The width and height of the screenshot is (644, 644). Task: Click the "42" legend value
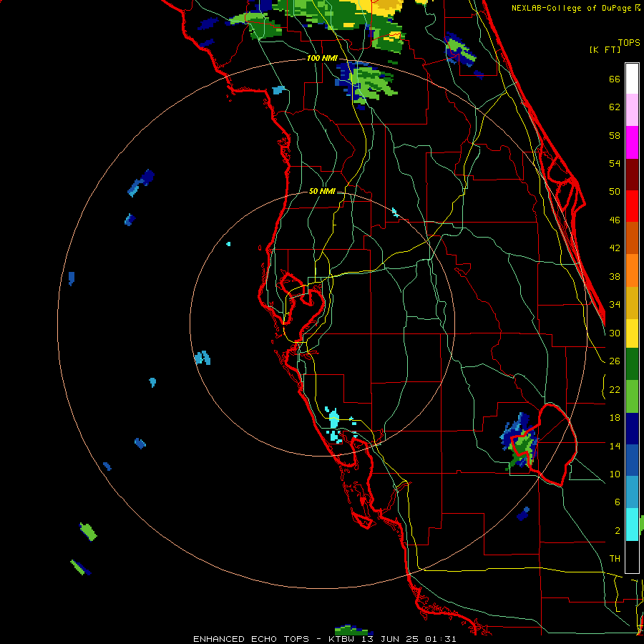click(x=615, y=248)
